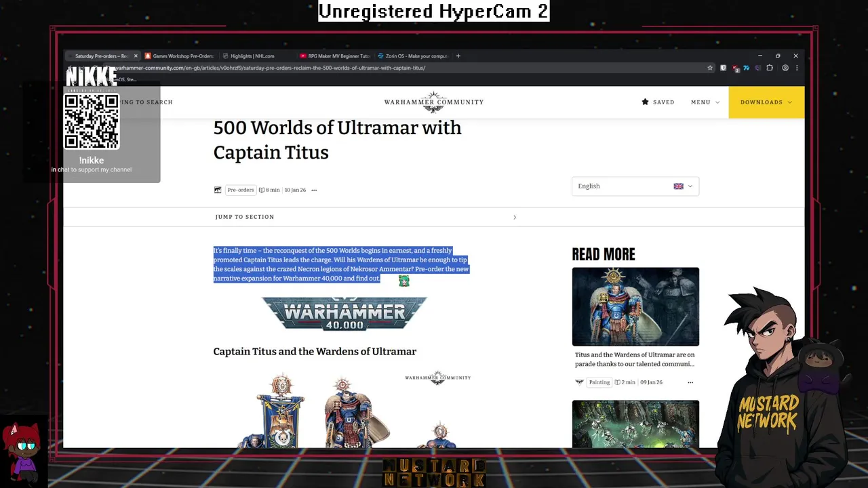Click the Painting tag
Viewport: 868px width, 488px height.
coord(599,382)
